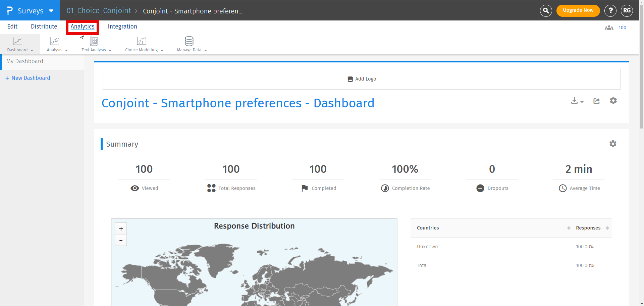Click the Upgrade Now button
Viewport: 644px width, 306px height.
point(578,10)
